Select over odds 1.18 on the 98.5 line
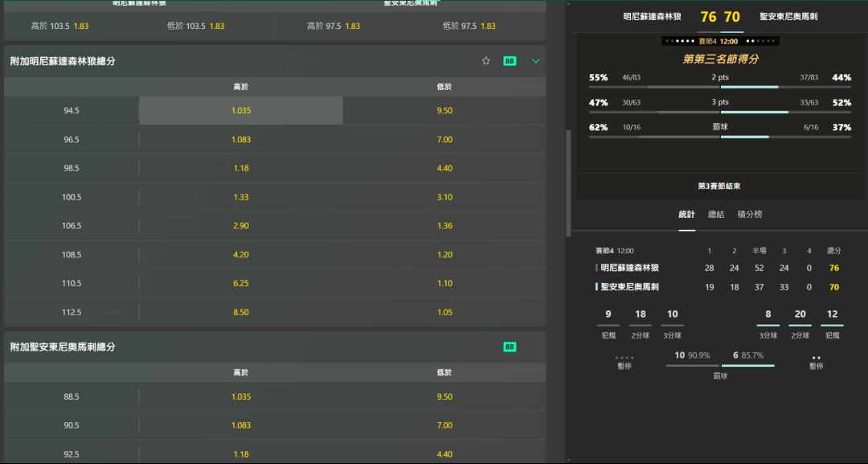This screenshot has height=464, width=868. tap(241, 168)
